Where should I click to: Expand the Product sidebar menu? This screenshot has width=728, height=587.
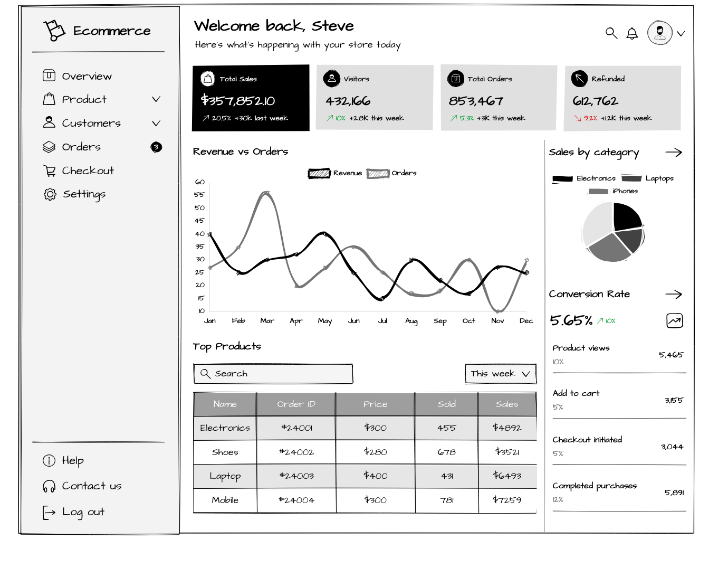click(156, 99)
